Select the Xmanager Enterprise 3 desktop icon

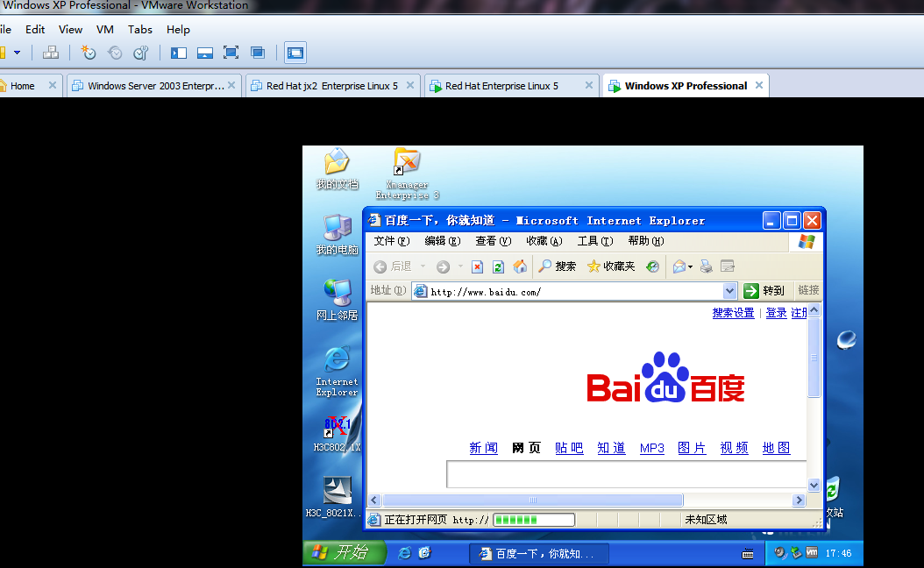(x=407, y=174)
